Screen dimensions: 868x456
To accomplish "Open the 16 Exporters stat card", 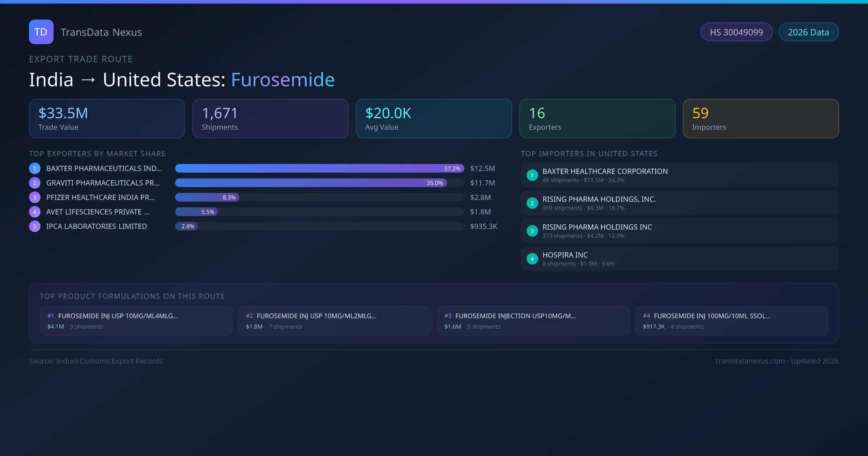I will tap(597, 119).
